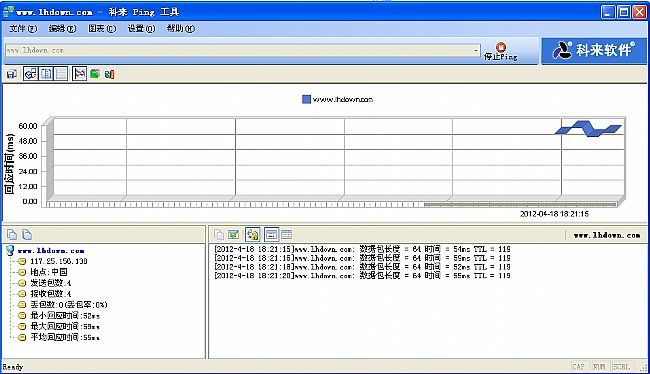Viewport: 650px width, 374px height.
Task: Select the 平均回应时间:55ms tree item
Action: [65, 337]
